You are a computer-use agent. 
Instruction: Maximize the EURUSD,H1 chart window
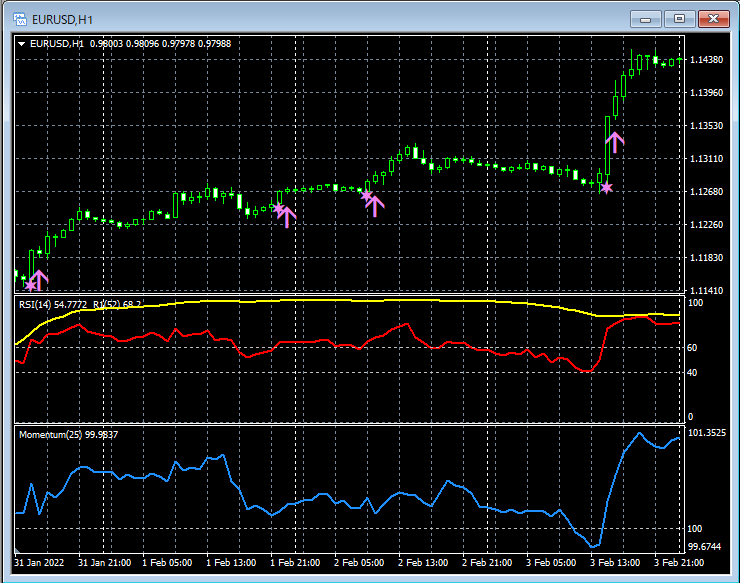[680, 18]
